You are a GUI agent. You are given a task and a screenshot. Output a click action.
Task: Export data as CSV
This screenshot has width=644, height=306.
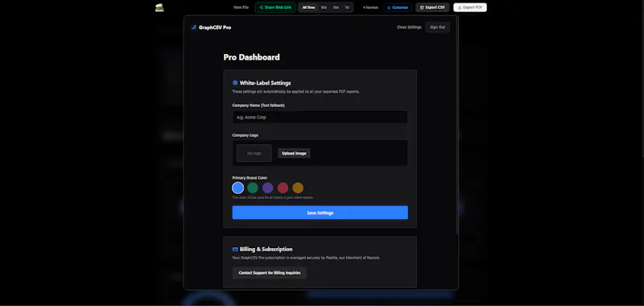point(432,7)
